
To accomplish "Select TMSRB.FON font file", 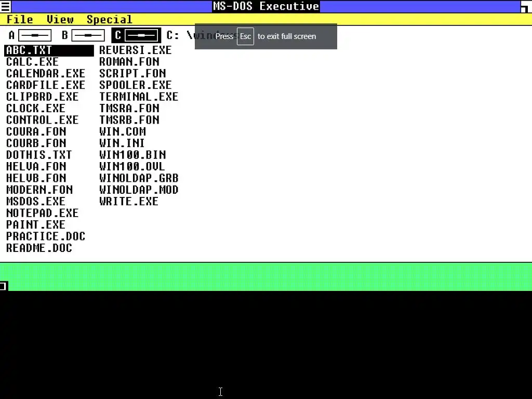I will [x=129, y=120].
